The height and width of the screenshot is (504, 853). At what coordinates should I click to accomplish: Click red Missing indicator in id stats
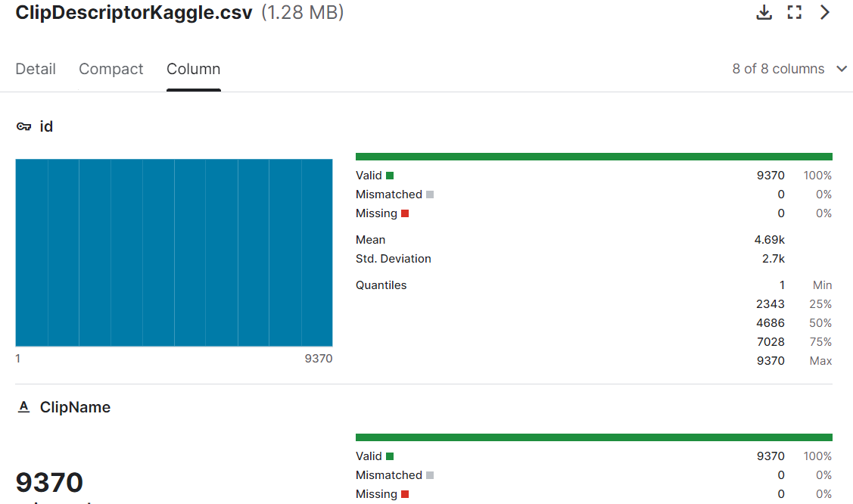[x=405, y=213]
